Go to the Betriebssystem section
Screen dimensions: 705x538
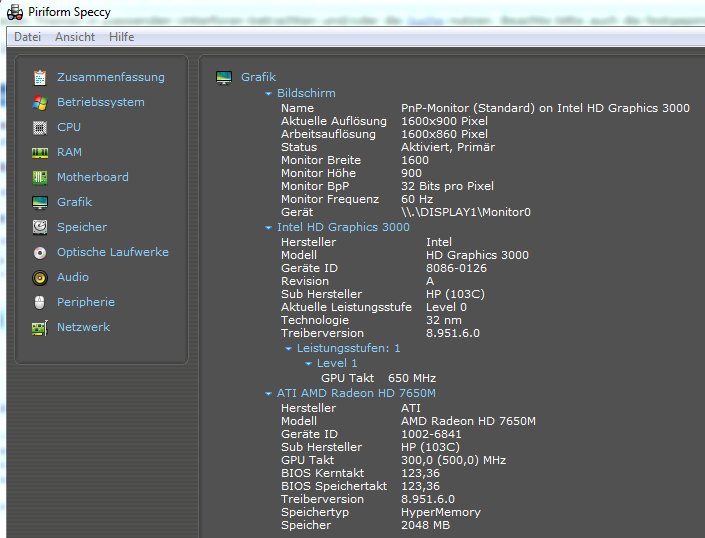click(x=101, y=102)
